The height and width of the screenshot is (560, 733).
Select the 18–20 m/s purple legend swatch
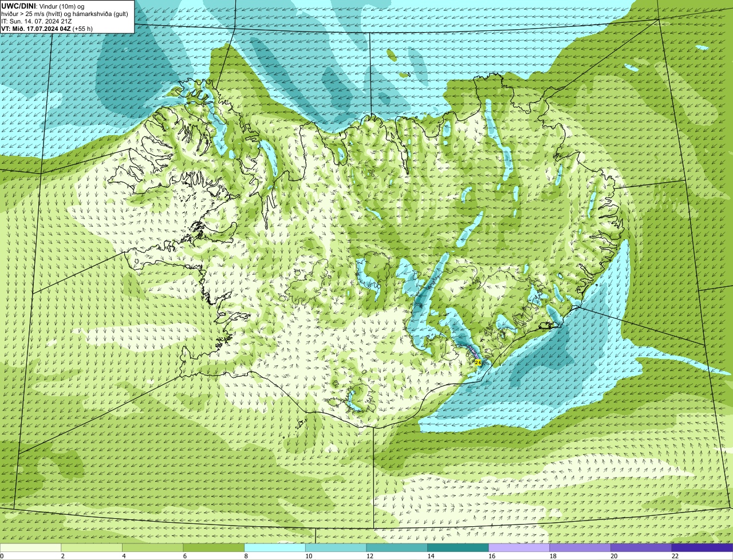pyautogui.click(x=580, y=547)
